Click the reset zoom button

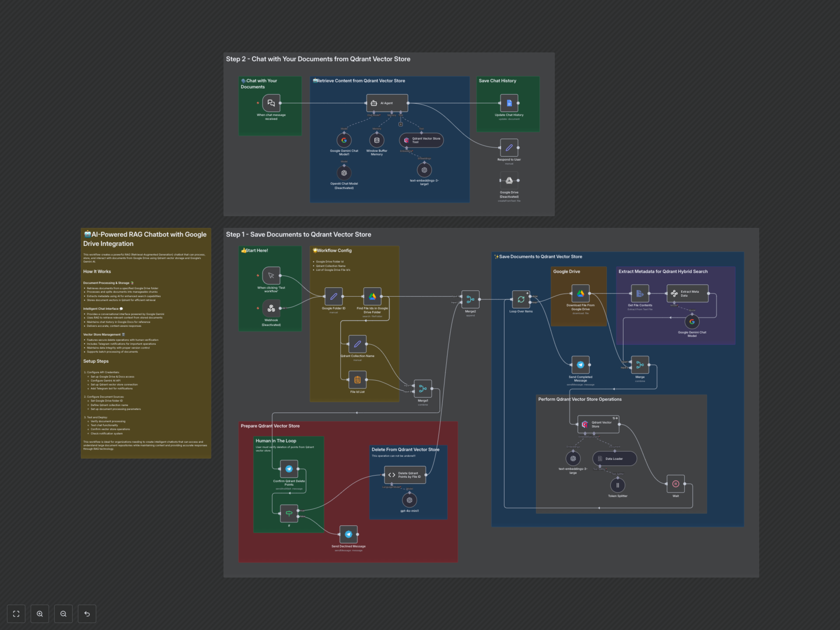(87, 614)
